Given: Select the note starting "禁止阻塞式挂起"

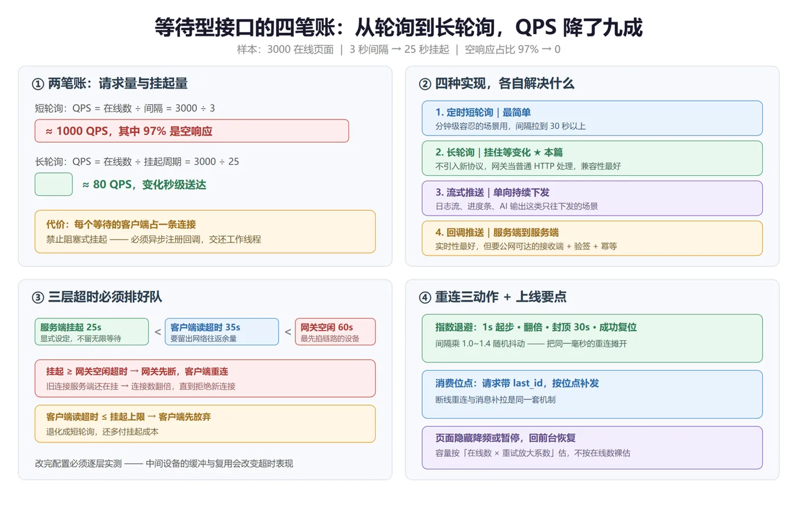Looking at the screenshot, I should point(154,240).
